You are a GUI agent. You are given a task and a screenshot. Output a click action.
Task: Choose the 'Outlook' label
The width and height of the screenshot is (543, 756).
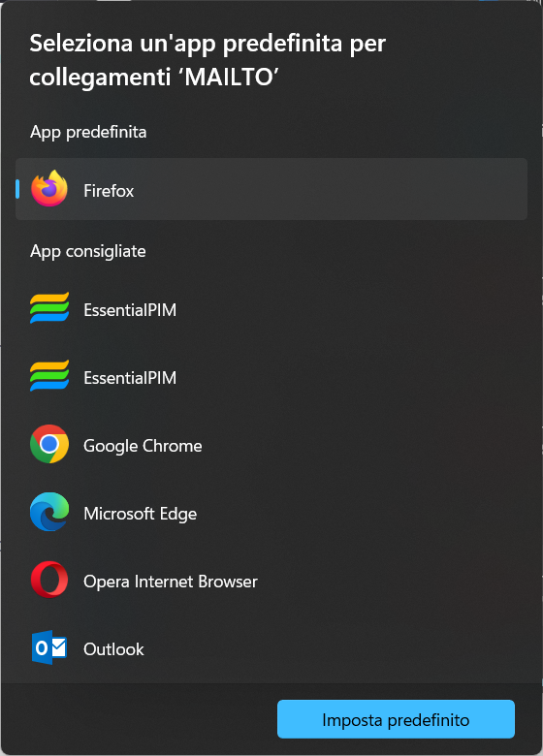(113, 649)
